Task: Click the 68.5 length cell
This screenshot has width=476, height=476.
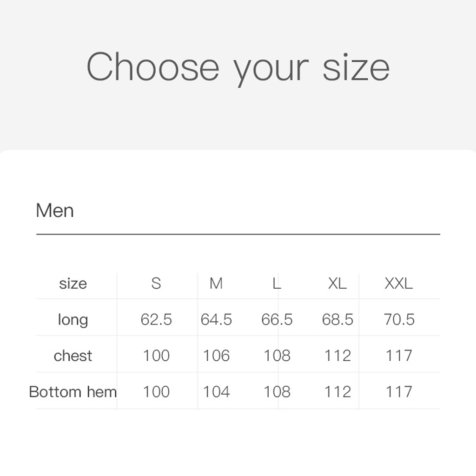Action: coord(337,320)
